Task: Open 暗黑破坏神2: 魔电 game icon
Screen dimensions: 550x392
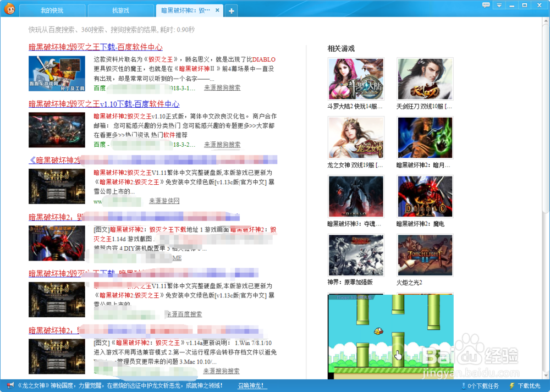Action: [425, 196]
